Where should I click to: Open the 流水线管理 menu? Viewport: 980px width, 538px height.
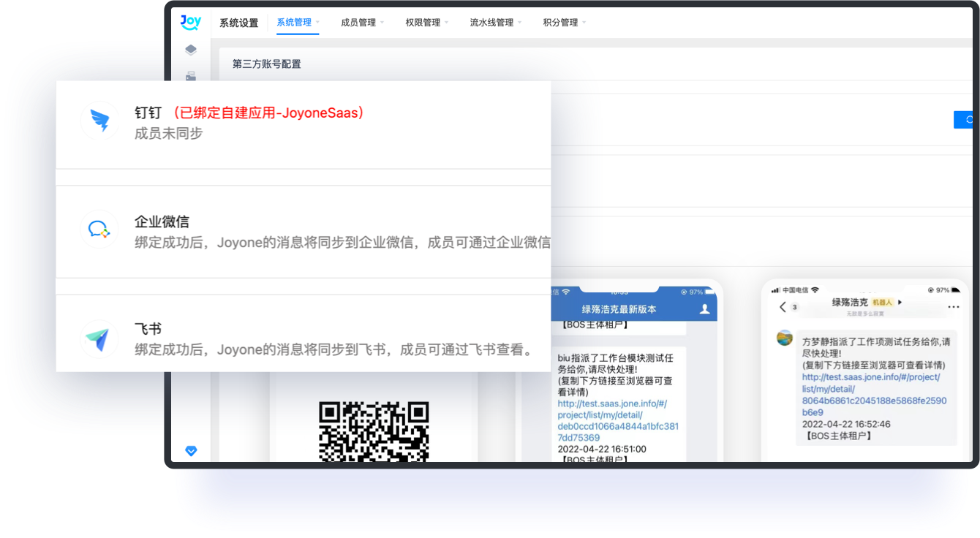click(x=491, y=23)
